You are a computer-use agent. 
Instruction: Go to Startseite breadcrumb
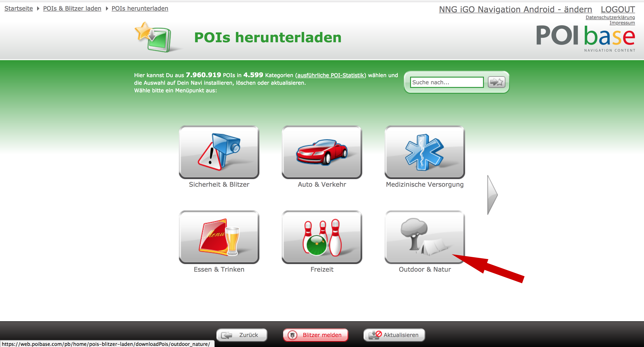19,8
